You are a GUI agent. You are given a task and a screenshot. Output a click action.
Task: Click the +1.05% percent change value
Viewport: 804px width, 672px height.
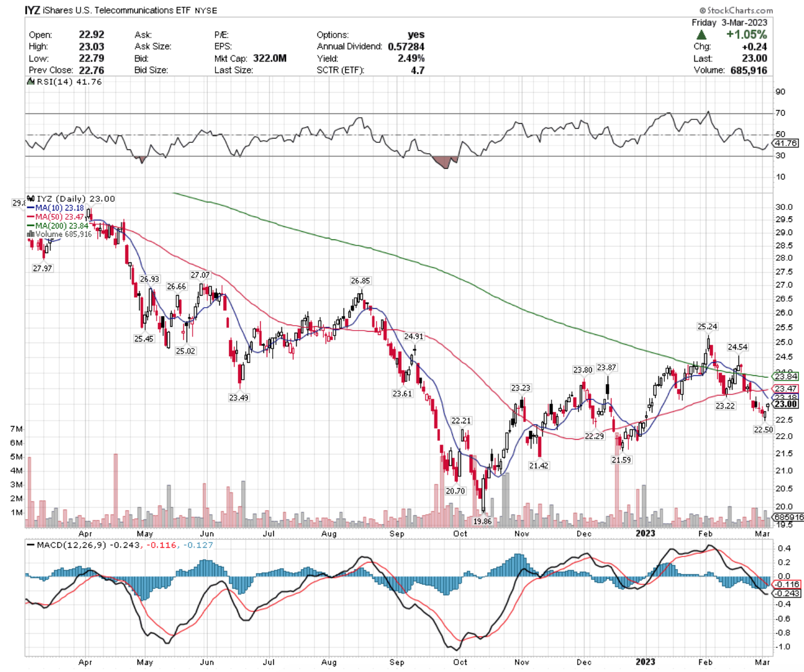coord(746,34)
